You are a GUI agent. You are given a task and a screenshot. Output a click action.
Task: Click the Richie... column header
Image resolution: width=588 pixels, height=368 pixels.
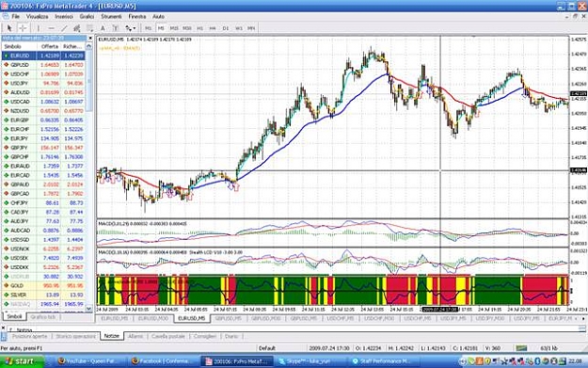pyautogui.click(x=72, y=46)
